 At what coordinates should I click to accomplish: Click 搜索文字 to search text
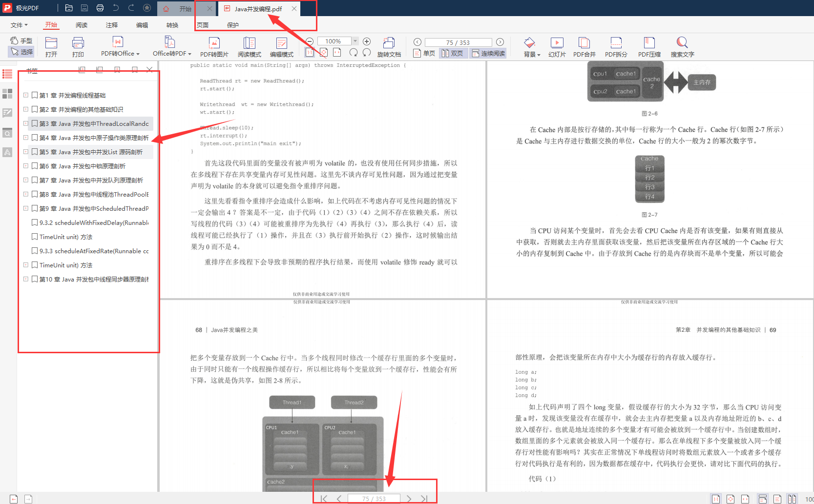click(x=682, y=46)
